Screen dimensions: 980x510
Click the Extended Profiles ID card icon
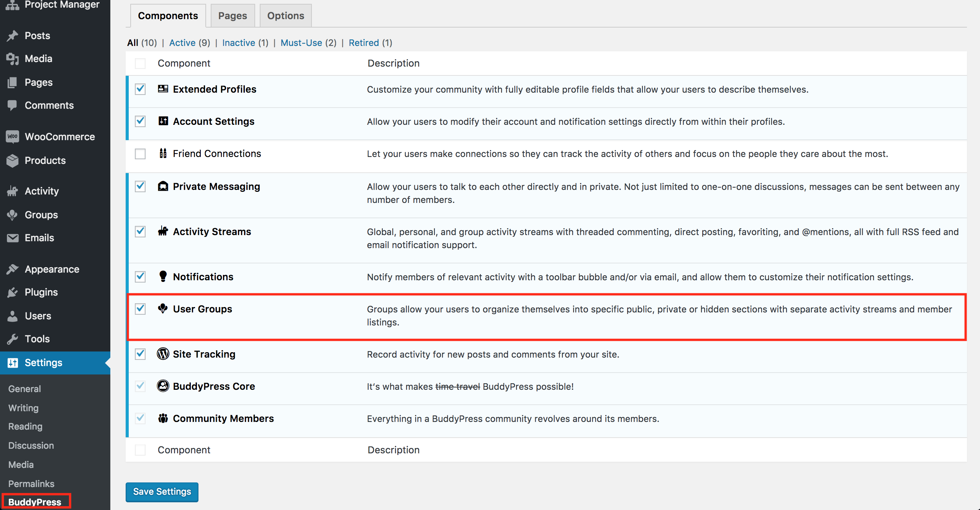click(163, 89)
